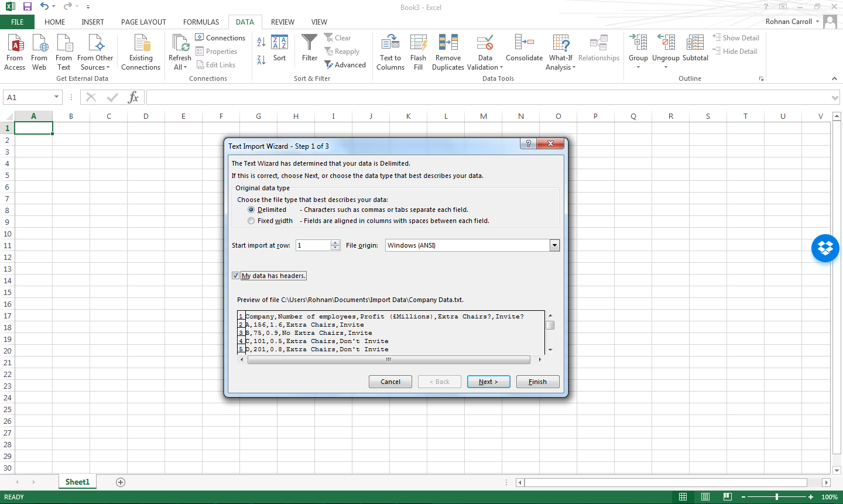The height and width of the screenshot is (504, 843).
Task: Switch to the HOME tab
Action: (x=55, y=22)
